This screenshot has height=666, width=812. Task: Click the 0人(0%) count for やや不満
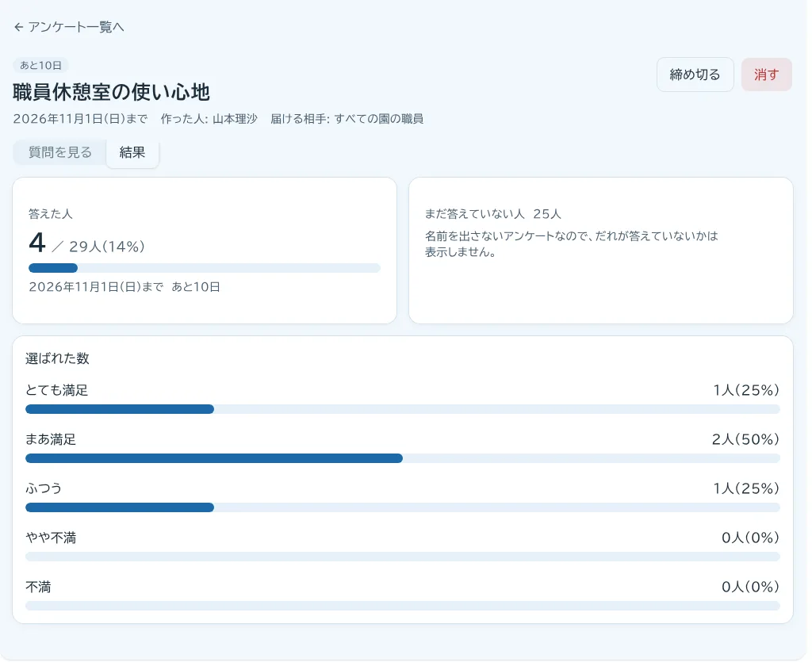click(750, 538)
